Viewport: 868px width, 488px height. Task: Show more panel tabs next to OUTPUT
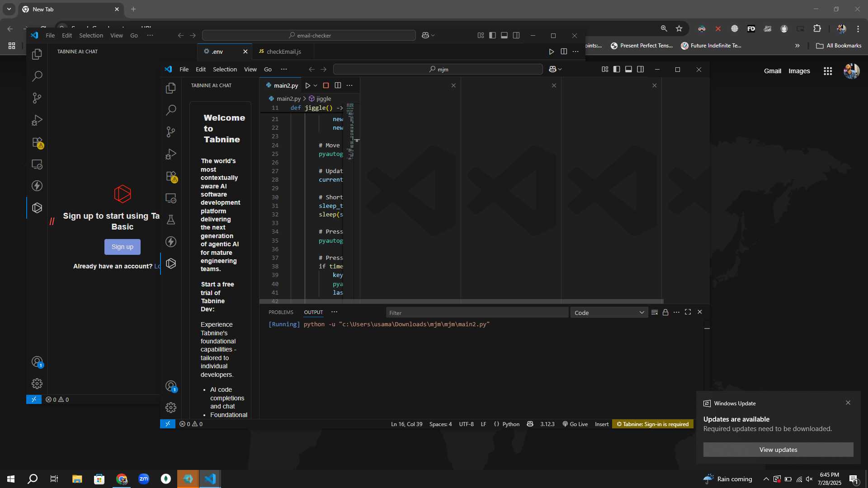(334, 312)
